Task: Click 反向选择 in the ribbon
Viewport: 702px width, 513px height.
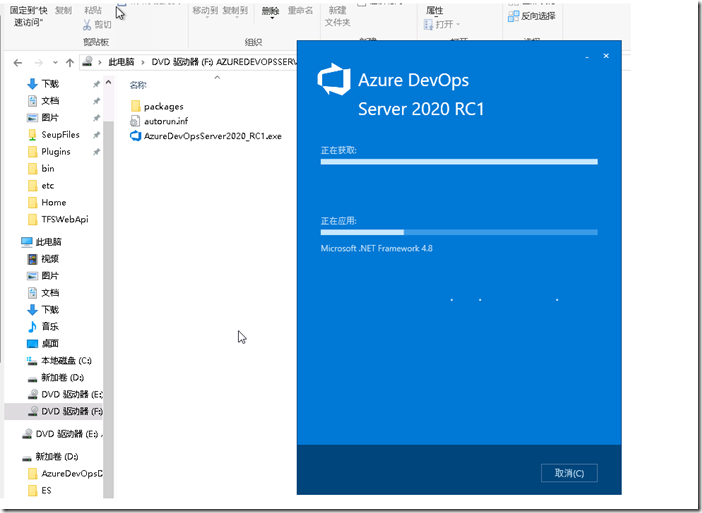Action: pyautogui.click(x=532, y=16)
